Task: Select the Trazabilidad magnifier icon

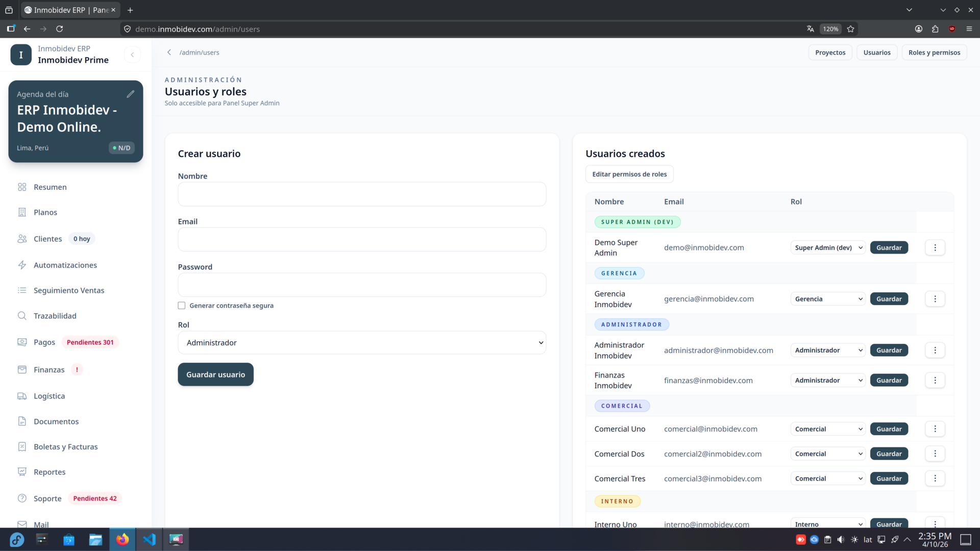Action: (22, 315)
